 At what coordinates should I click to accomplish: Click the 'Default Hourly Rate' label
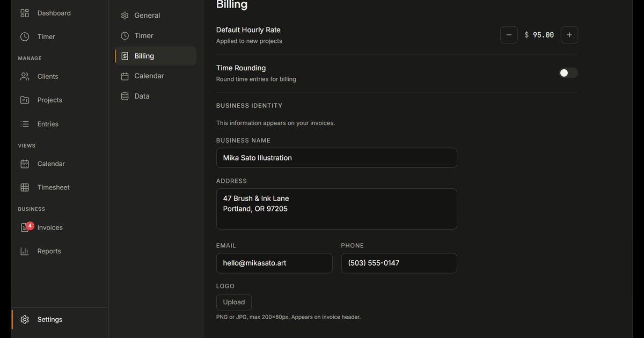tap(248, 30)
